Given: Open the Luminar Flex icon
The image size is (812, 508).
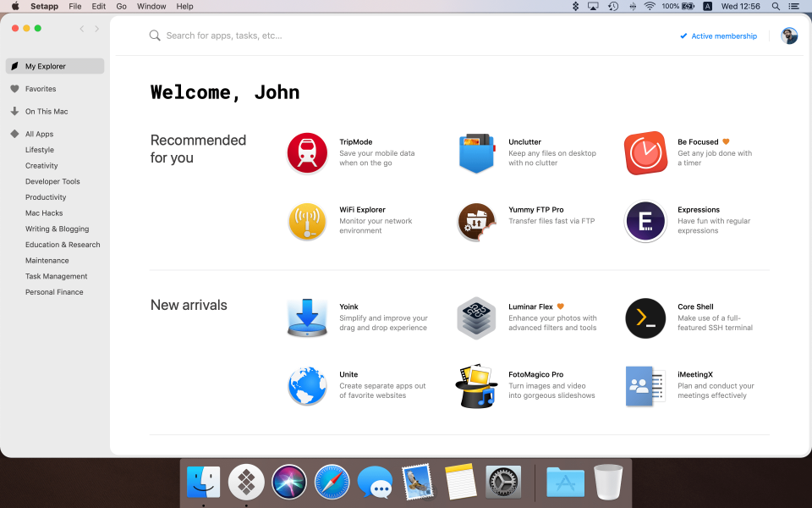Looking at the screenshot, I should (x=475, y=317).
